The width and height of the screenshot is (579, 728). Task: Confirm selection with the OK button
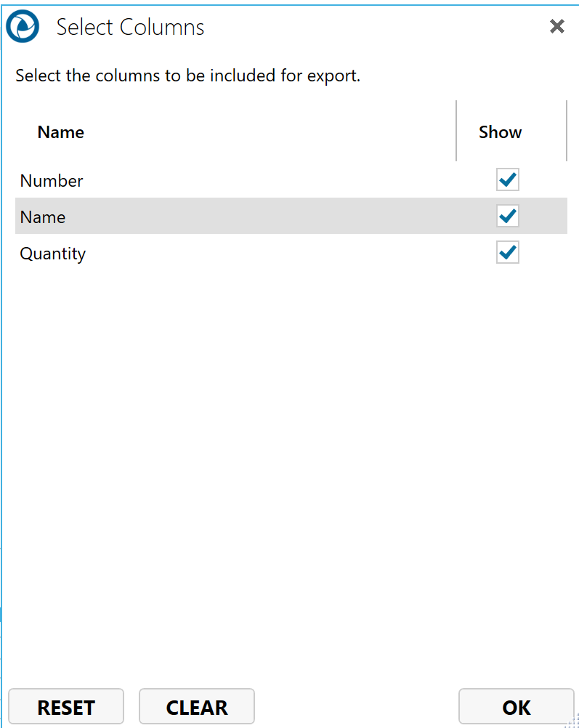[516, 707]
